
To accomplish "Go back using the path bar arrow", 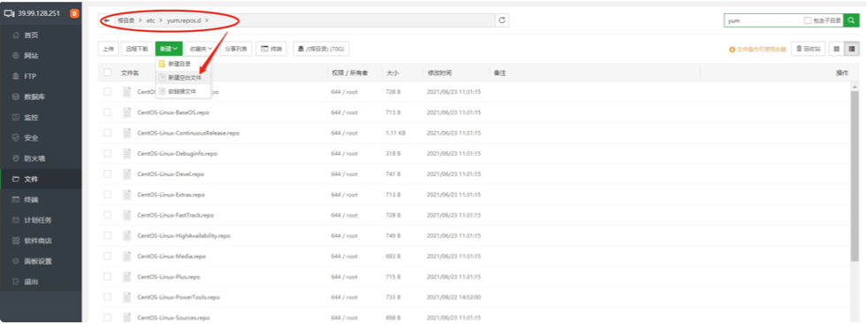I will [x=106, y=20].
